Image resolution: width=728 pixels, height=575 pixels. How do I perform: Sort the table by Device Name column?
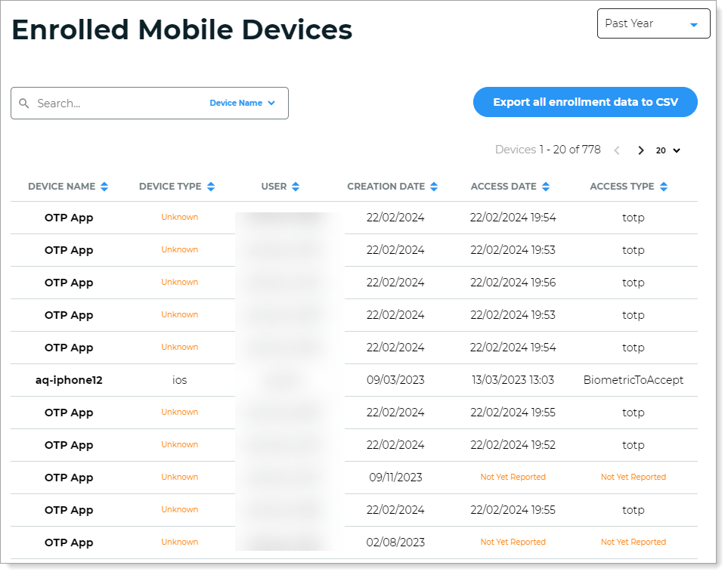104,186
